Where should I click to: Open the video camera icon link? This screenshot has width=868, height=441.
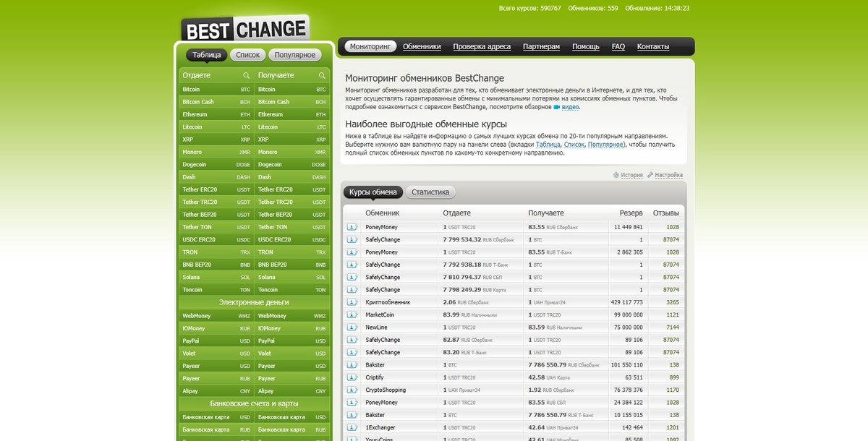click(557, 107)
